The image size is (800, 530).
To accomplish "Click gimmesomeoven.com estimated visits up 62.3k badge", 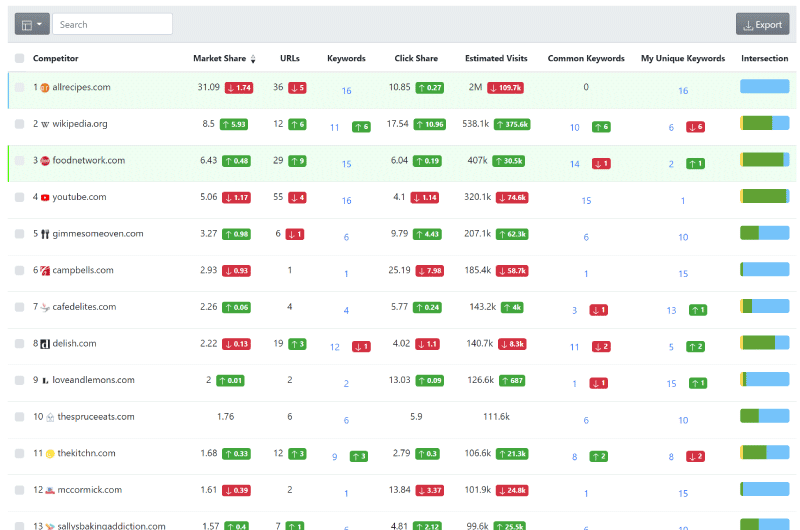I will point(512,234).
